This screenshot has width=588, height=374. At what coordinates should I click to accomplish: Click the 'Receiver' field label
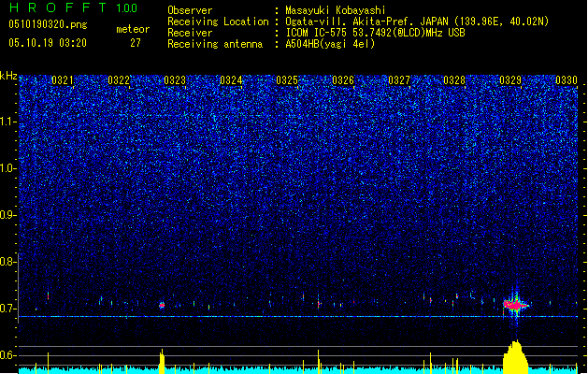(x=190, y=33)
